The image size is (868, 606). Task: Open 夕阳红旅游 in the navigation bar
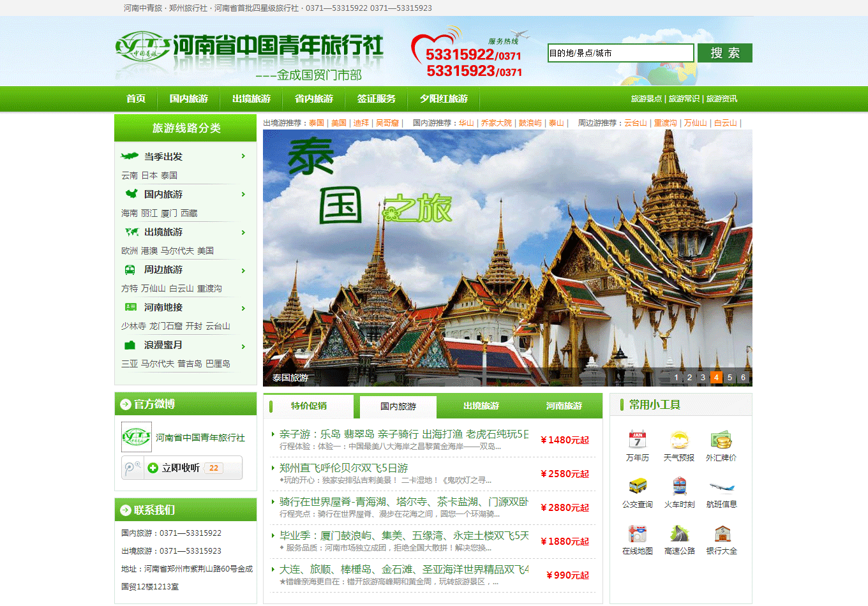(444, 99)
